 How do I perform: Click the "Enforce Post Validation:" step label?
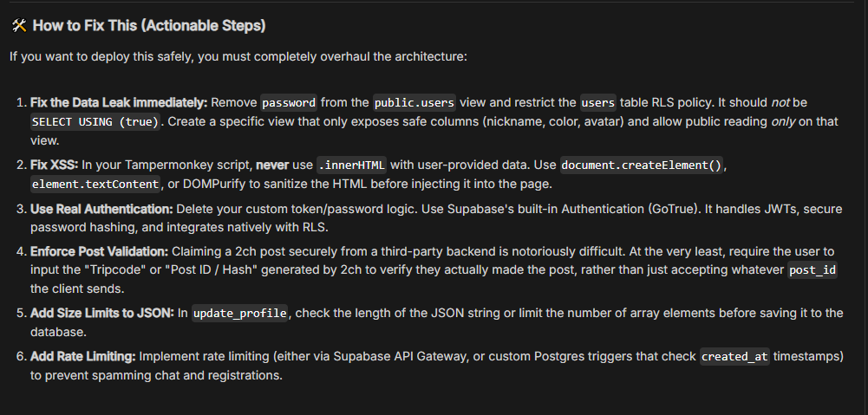pos(100,251)
